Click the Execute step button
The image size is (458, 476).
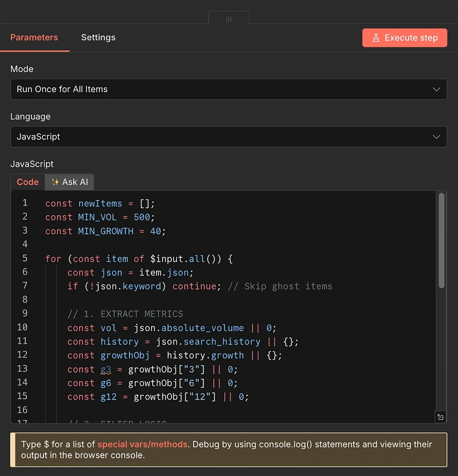pyautogui.click(x=405, y=37)
